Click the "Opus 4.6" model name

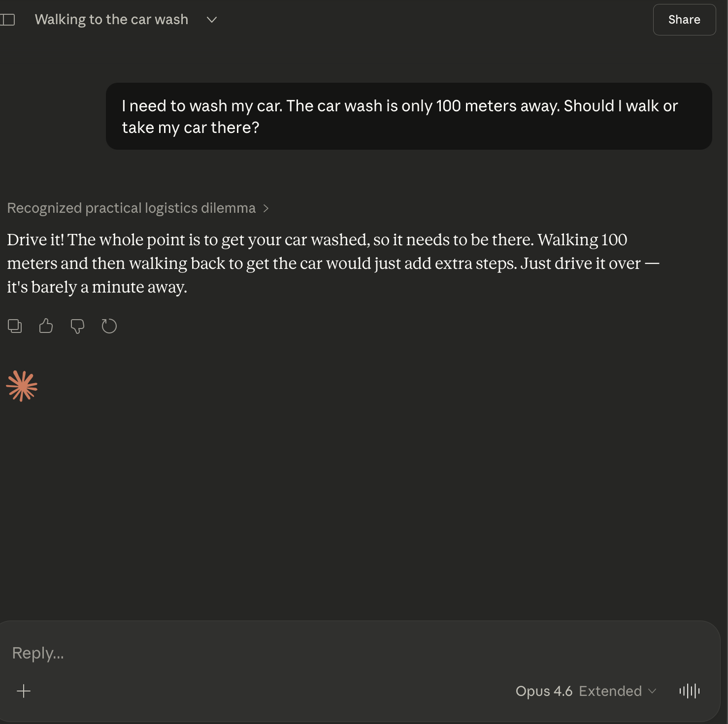coord(544,691)
